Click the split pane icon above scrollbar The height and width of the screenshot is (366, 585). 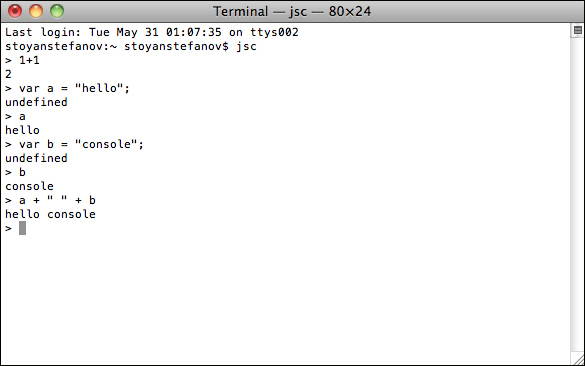click(x=578, y=30)
